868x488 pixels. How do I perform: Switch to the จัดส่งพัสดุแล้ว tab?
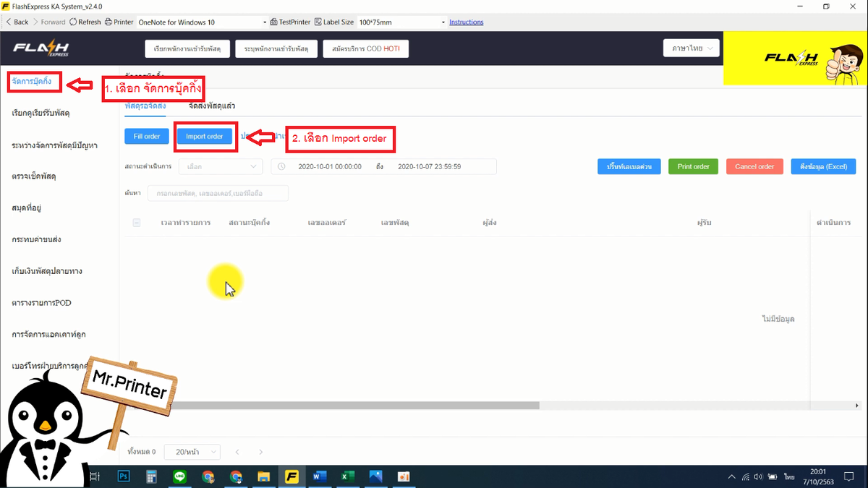click(x=212, y=106)
